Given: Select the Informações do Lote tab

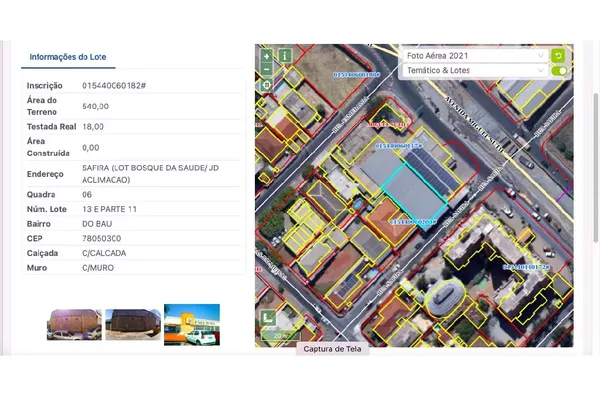Looking at the screenshot, I should (68, 57).
